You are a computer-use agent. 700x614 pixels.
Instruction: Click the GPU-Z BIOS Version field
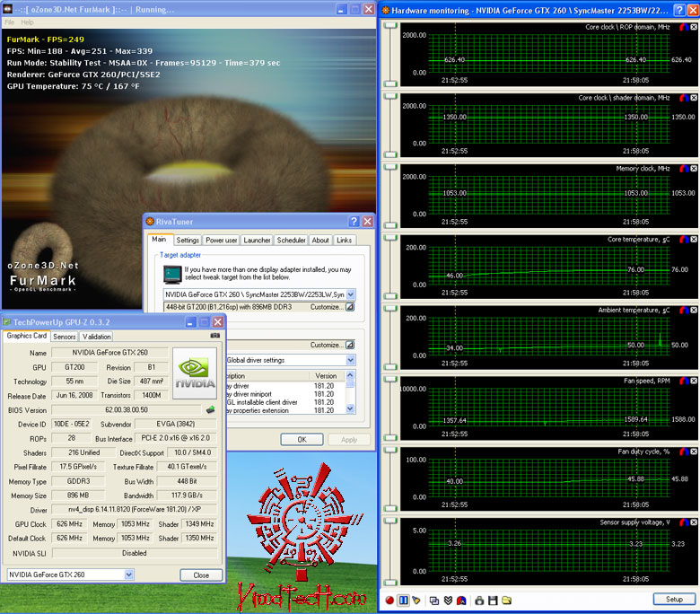127,410
